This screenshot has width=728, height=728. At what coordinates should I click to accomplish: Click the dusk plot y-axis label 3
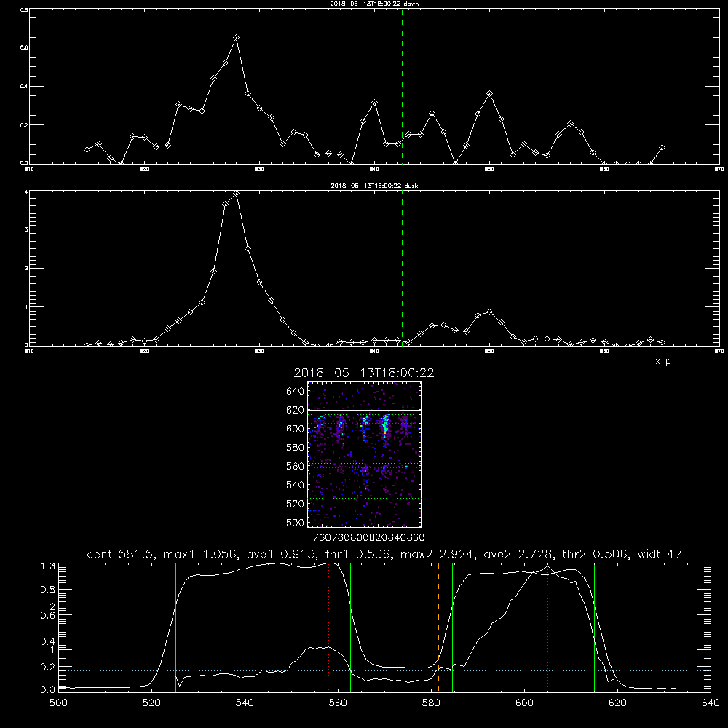[x=26, y=229]
